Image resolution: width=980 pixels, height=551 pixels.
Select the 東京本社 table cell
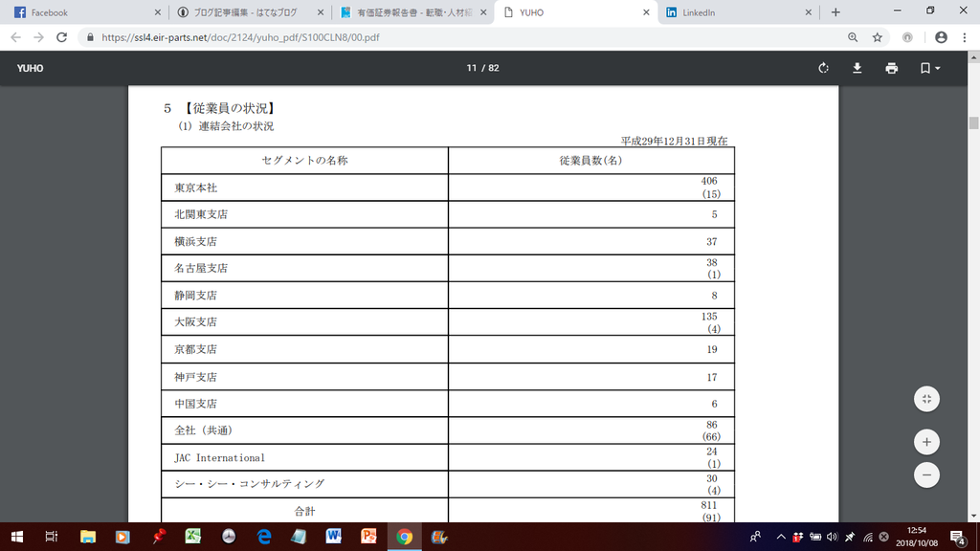pos(305,187)
